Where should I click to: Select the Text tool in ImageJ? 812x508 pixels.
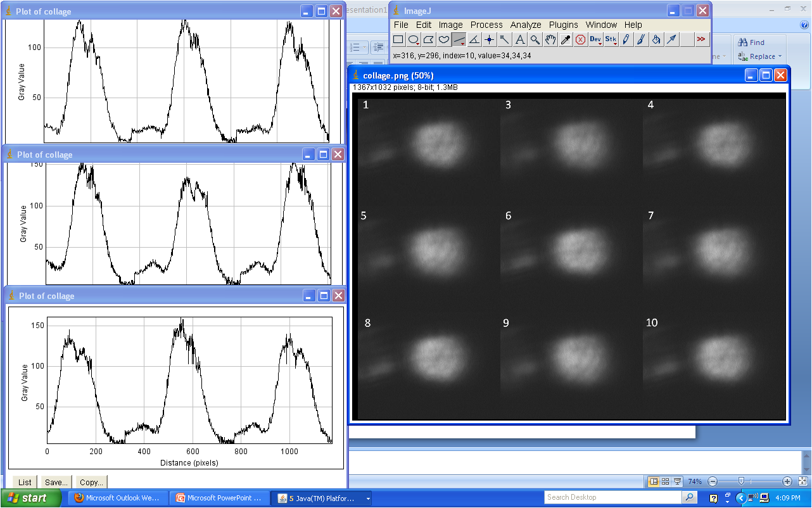(x=520, y=39)
